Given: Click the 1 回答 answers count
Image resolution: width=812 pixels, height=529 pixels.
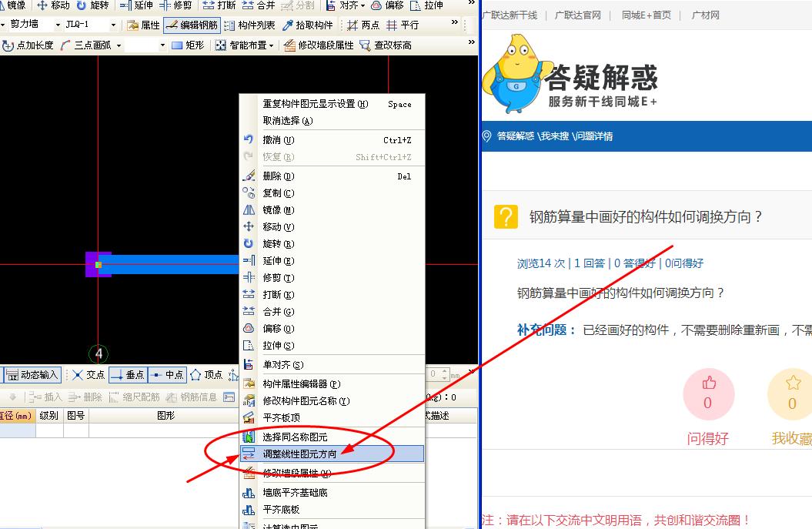Looking at the screenshot, I should (x=590, y=263).
